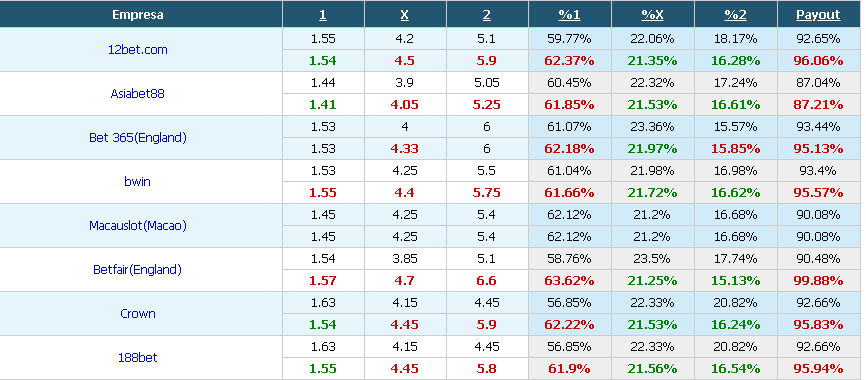
Task: Select Betfair's 99.88% payout cell
Action: 820,281
